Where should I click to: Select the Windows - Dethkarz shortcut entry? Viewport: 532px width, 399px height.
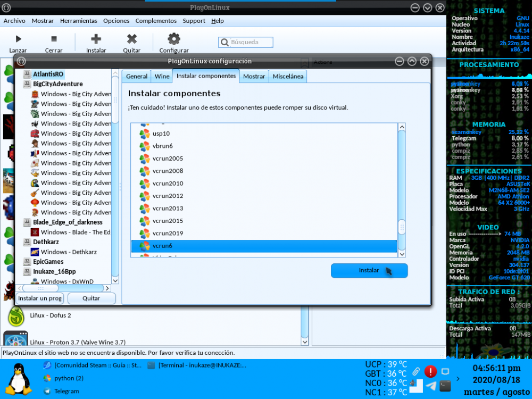coord(69,252)
